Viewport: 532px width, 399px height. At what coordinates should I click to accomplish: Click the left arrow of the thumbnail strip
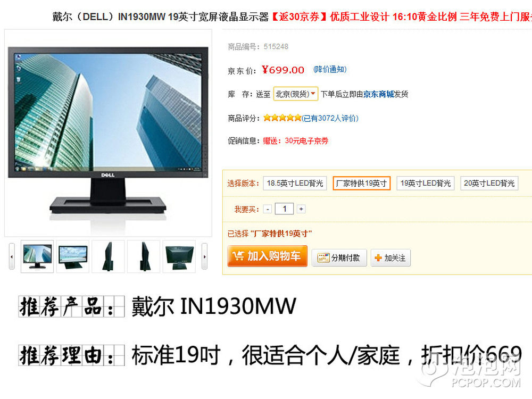point(12,256)
